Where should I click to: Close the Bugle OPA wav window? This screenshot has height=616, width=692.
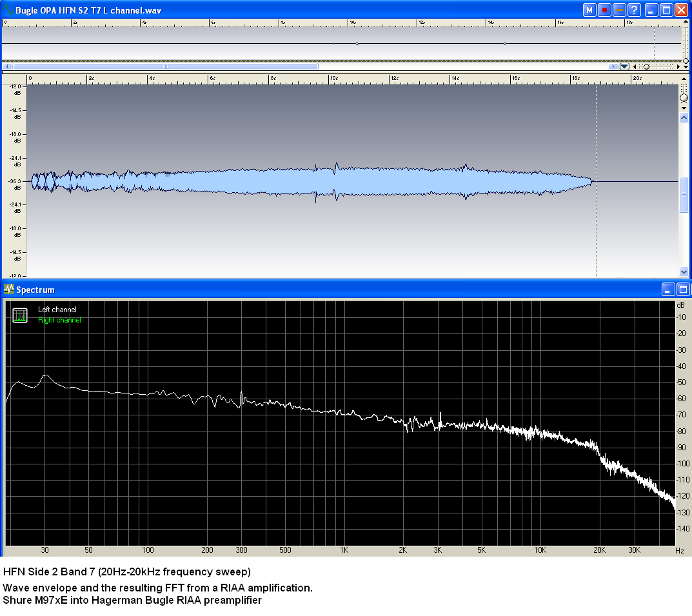tap(682, 10)
